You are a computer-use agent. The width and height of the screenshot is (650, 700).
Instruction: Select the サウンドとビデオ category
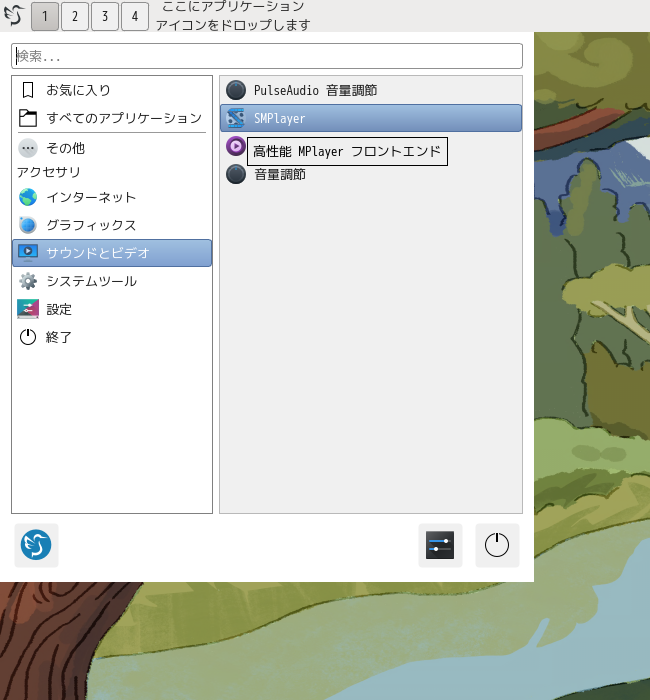tap(112, 253)
